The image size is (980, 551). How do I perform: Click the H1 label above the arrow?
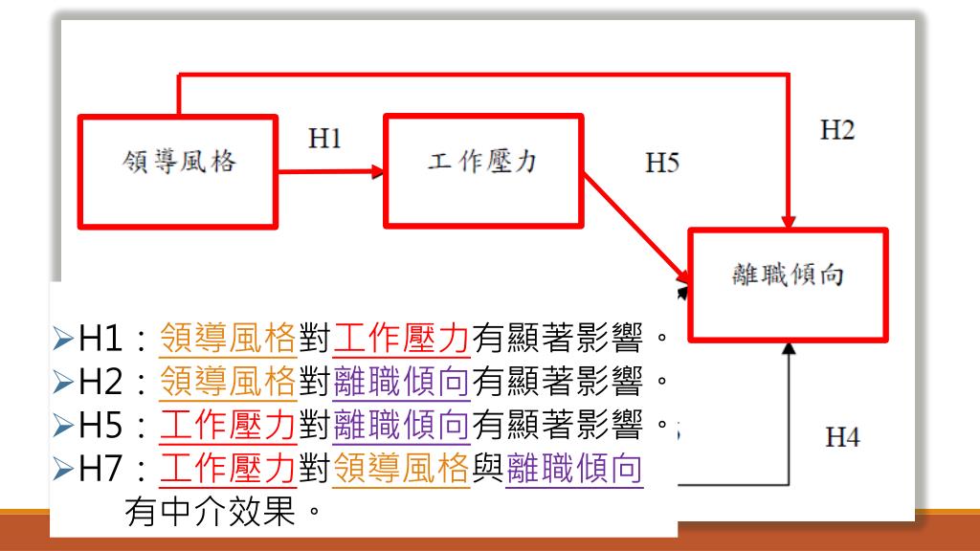(x=325, y=139)
